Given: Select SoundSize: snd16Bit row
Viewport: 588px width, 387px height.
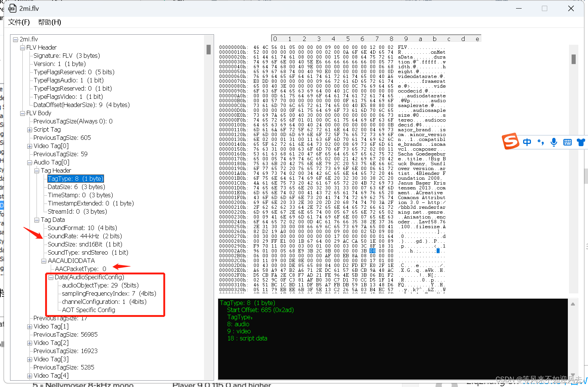Looking at the screenshot, I should tap(85, 244).
